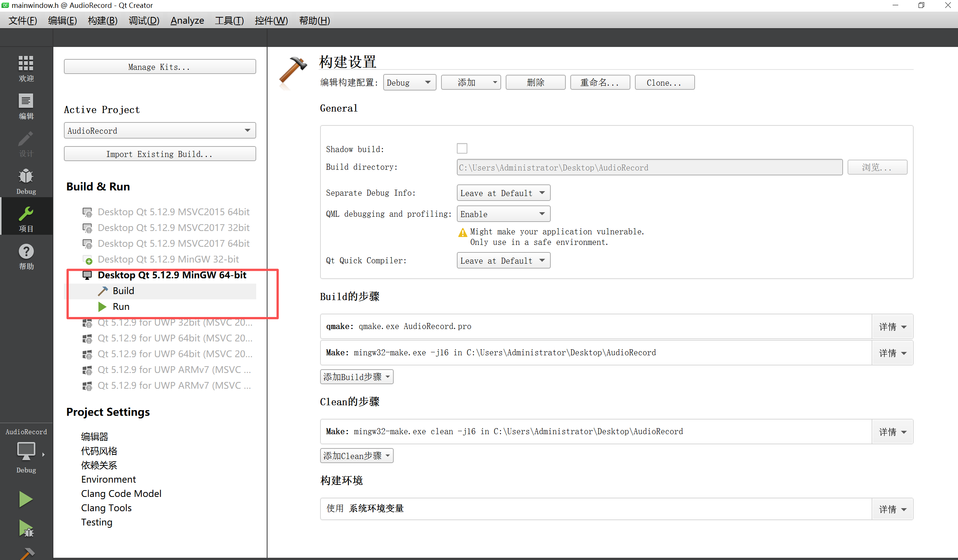
Task: Open the 帮助(H) menu
Action: [314, 21]
